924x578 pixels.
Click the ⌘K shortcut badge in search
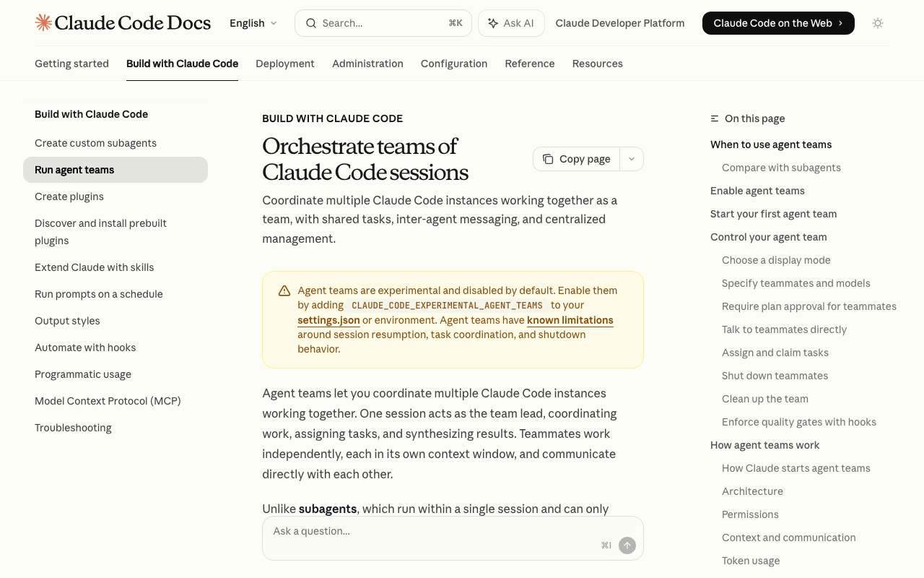pos(454,22)
